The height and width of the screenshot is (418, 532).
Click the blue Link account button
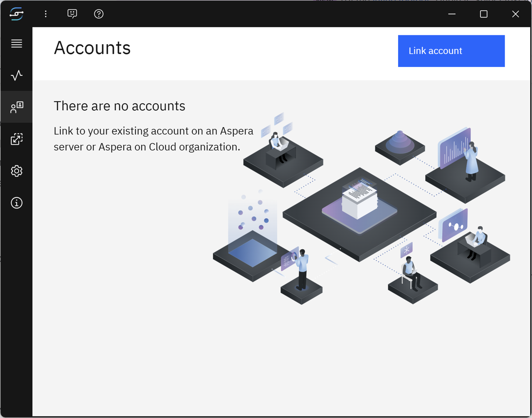click(x=451, y=51)
